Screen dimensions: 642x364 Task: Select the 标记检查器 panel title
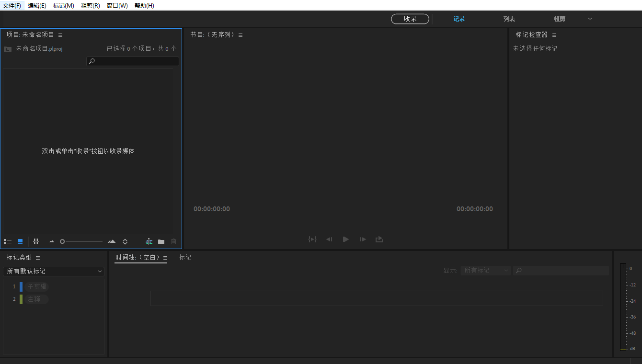point(531,34)
